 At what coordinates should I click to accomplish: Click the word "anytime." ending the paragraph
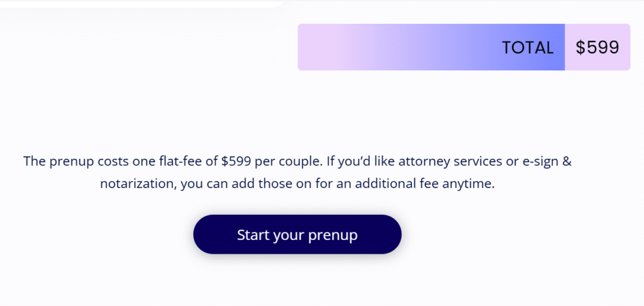click(469, 183)
